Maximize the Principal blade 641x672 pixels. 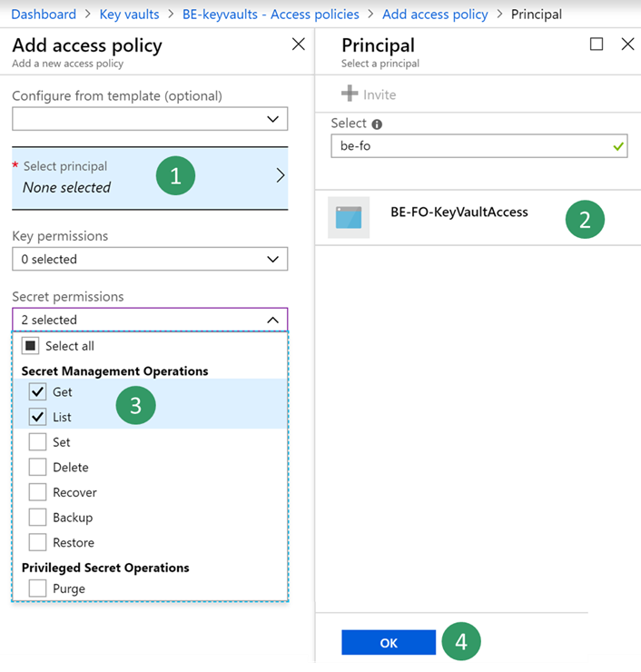pyautogui.click(x=597, y=44)
